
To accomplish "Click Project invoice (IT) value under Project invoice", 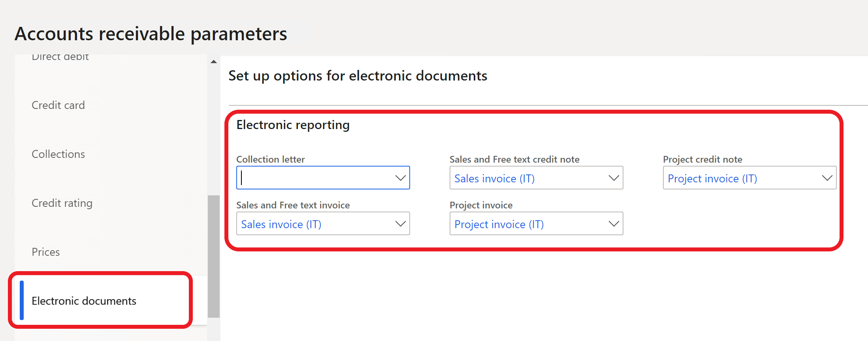I will [499, 225].
